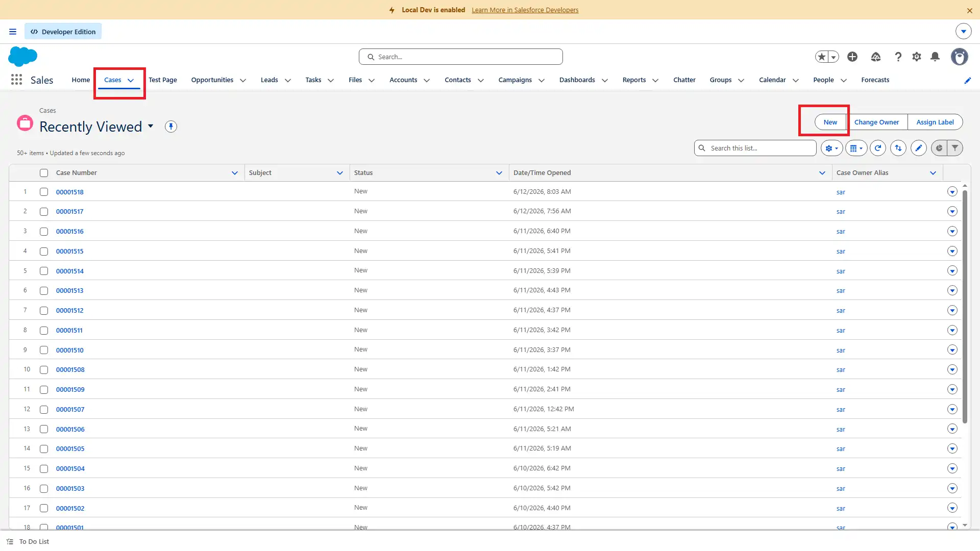The width and height of the screenshot is (980, 551).
Task: Click the Cases object briefcase icon
Action: point(25,123)
